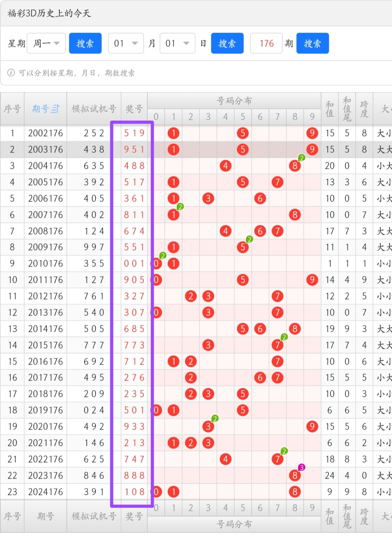The image size is (392, 536).
Task: Click the info icon beside the search hint
Action: 11,73
